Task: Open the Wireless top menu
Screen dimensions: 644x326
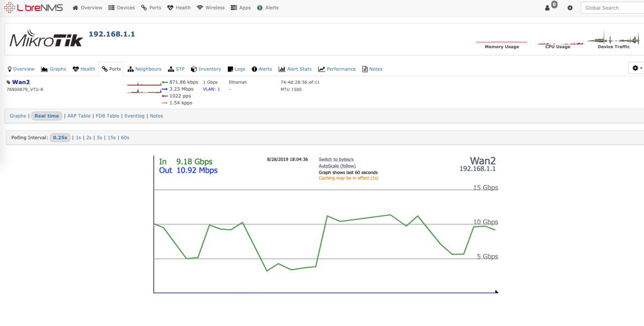Action: point(211,8)
